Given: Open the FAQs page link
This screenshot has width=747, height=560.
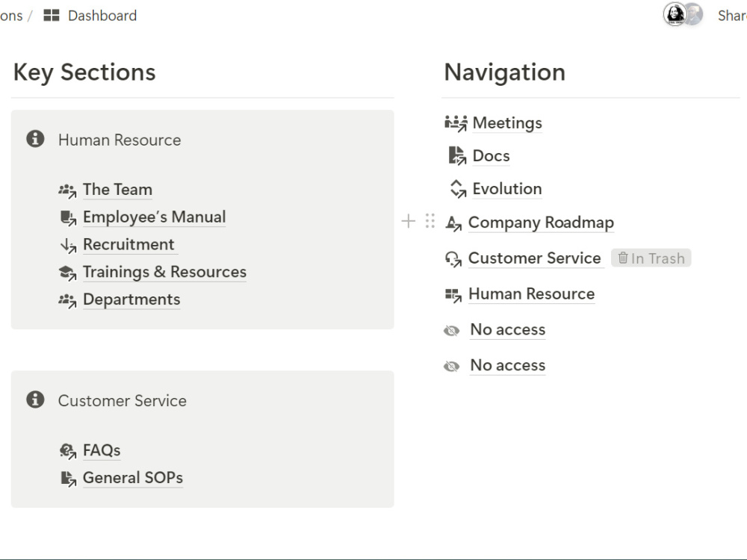Looking at the screenshot, I should [102, 450].
